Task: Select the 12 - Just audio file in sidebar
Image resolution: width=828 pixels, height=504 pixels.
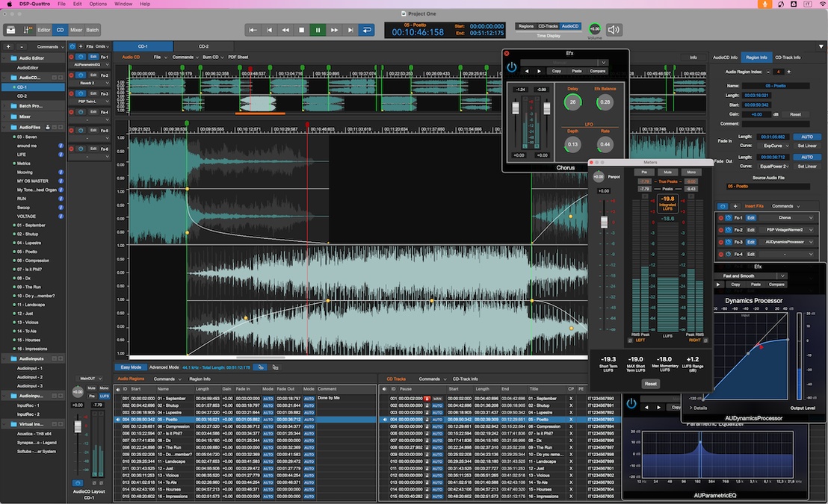Action: tap(25, 313)
